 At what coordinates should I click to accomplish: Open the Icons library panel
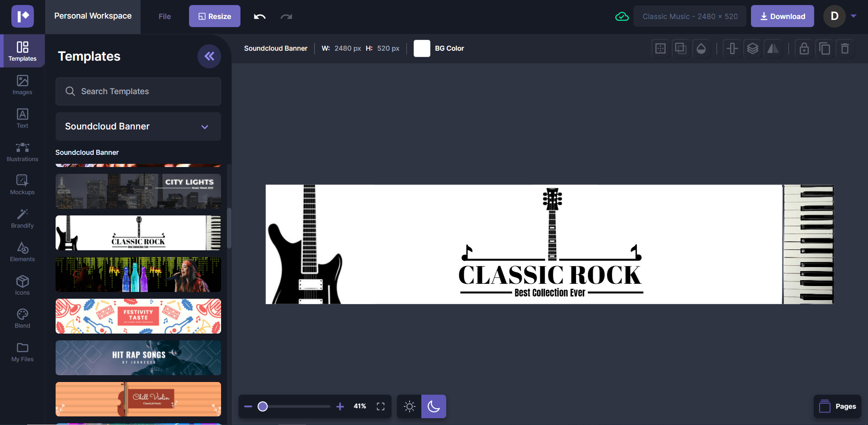[x=22, y=285]
